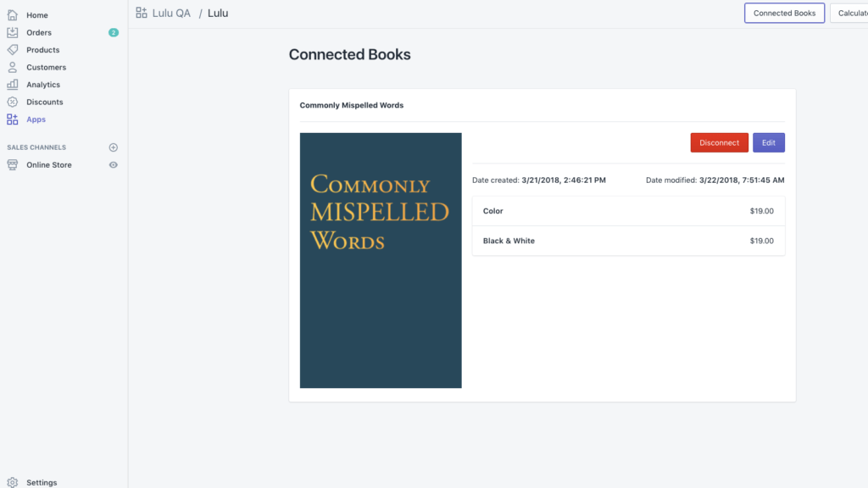Toggle Online Store visibility eye
The width and height of the screenshot is (868, 488).
click(x=113, y=164)
